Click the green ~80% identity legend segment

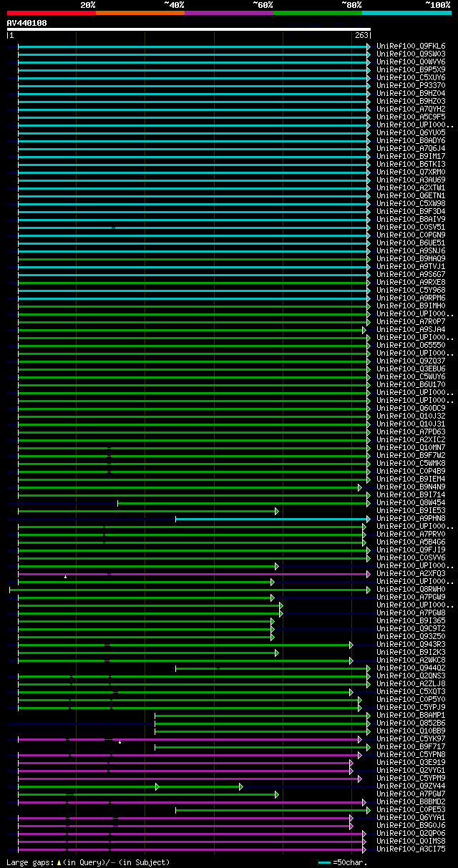pyautogui.click(x=317, y=13)
